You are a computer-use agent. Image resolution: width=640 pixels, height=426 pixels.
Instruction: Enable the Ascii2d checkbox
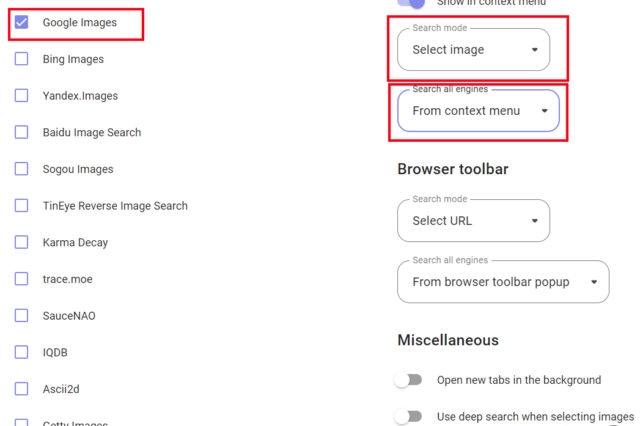click(22, 389)
